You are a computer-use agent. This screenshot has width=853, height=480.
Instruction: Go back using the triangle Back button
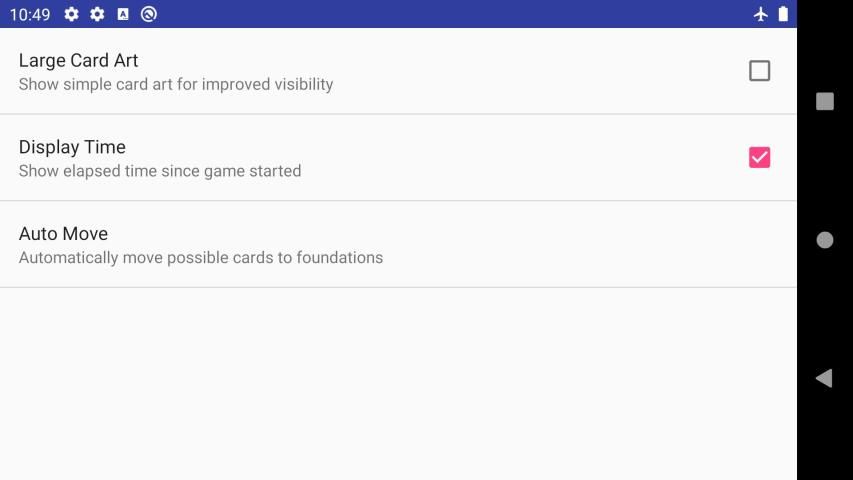824,378
